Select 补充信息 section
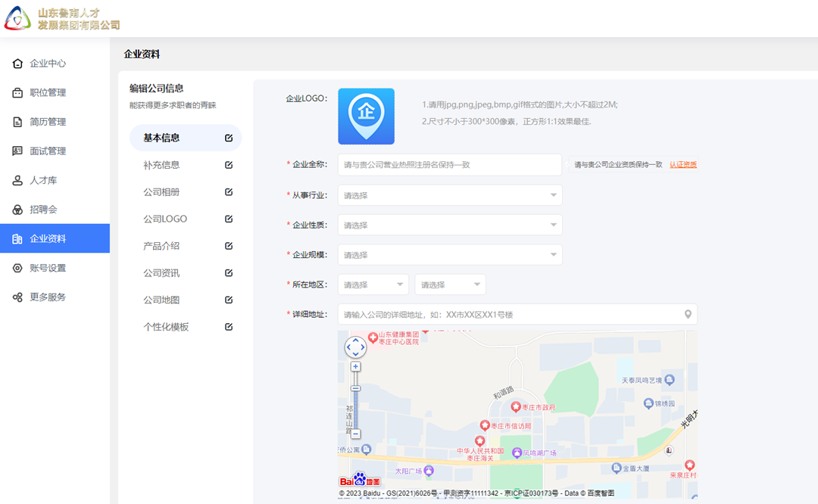Image resolution: width=818 pixels, height=504 pixels. [186, 165]
